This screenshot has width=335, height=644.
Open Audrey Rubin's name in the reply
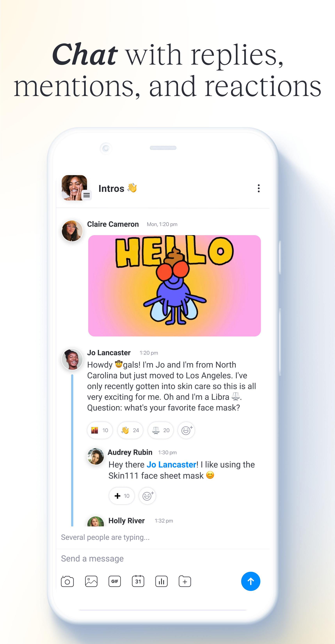pos(130,452)
